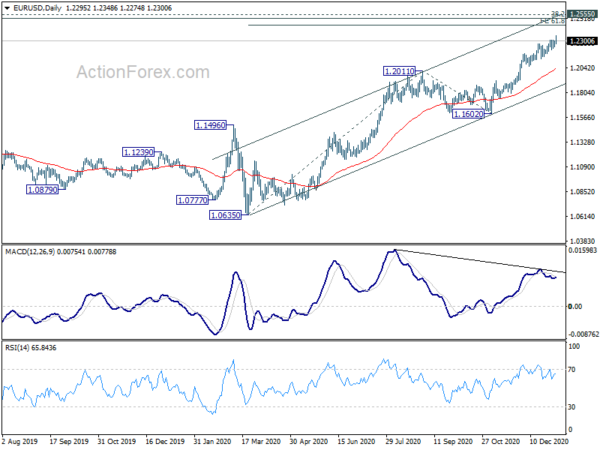Click the 10 Dec 2020 date marker
600x450 pixels.
click(548, 442)
